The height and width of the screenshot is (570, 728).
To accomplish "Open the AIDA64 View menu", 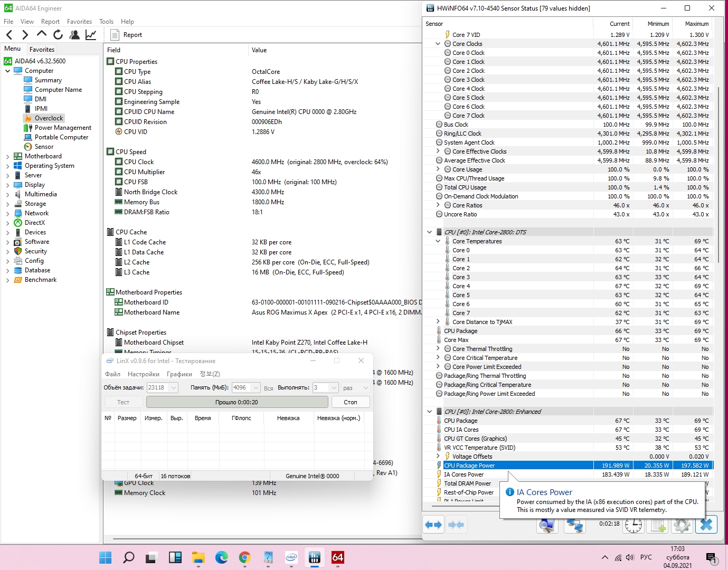I will click(x=27, y=22).
